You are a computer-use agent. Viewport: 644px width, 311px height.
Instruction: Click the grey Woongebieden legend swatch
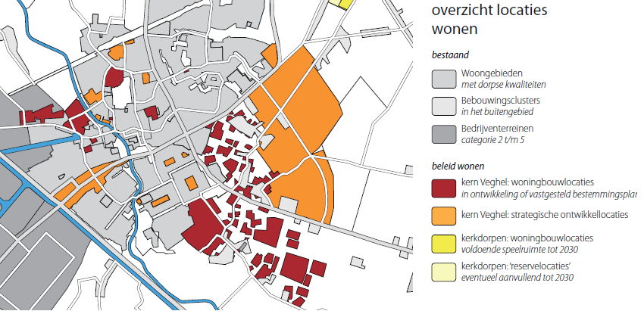pyautogui.click(x=443, y=79)
